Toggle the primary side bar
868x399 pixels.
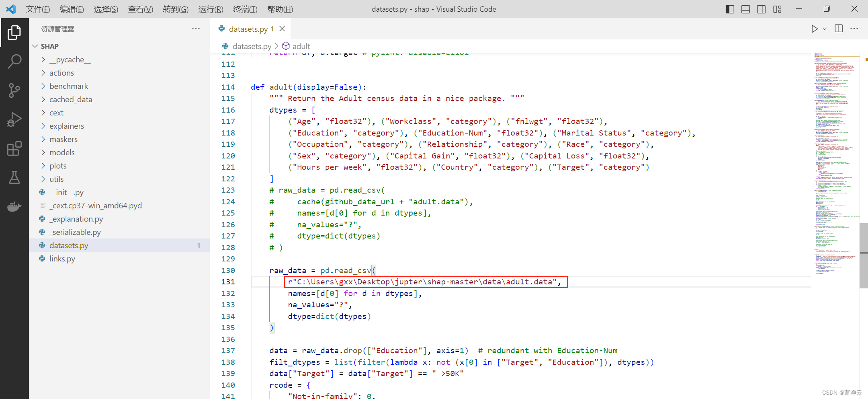[x=730, y=9]
